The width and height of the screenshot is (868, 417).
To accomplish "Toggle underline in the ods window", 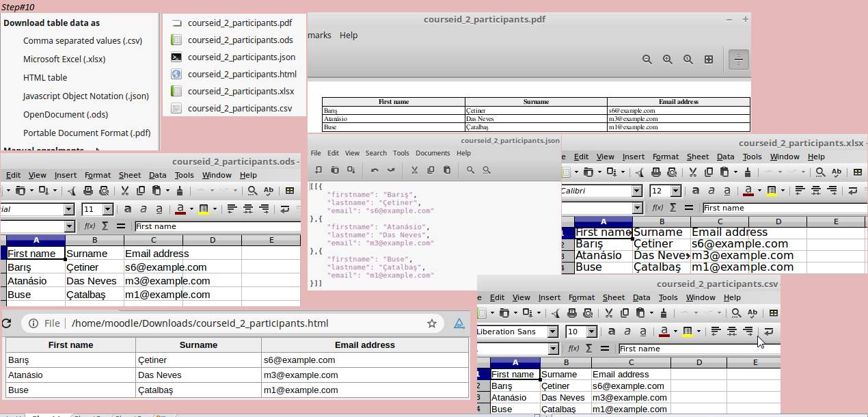I will pyautogui.click(x=159, y=209).
